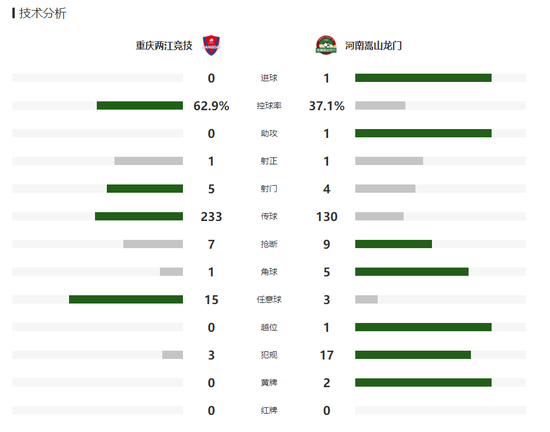The height and width of the screenshot is (432, 550).
Task: Click the 控球率 stat label
Action: click(269, 106)
